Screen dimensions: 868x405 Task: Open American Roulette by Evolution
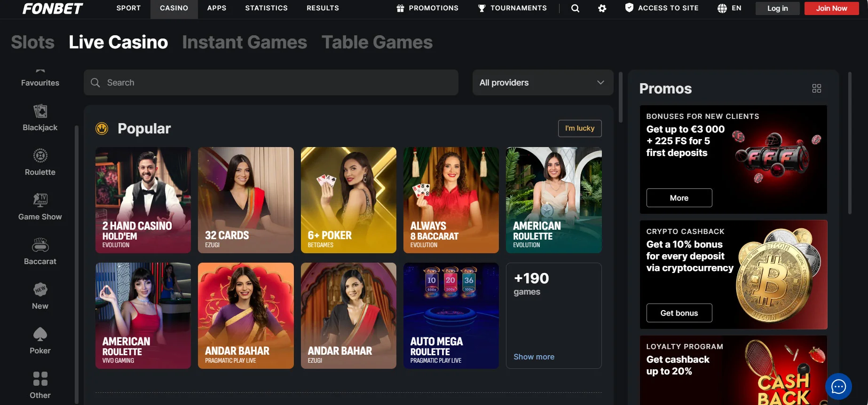(x=553, y=200)
